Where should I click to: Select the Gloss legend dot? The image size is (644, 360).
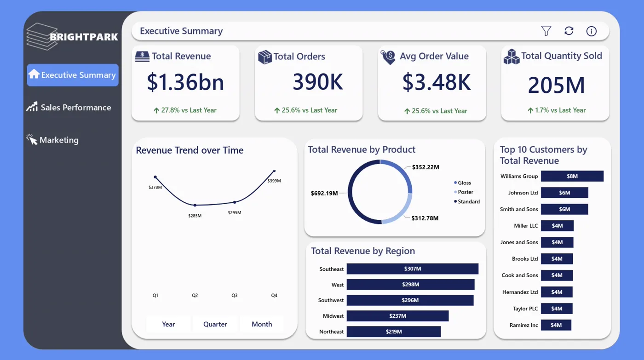click(x=455, y=183)
